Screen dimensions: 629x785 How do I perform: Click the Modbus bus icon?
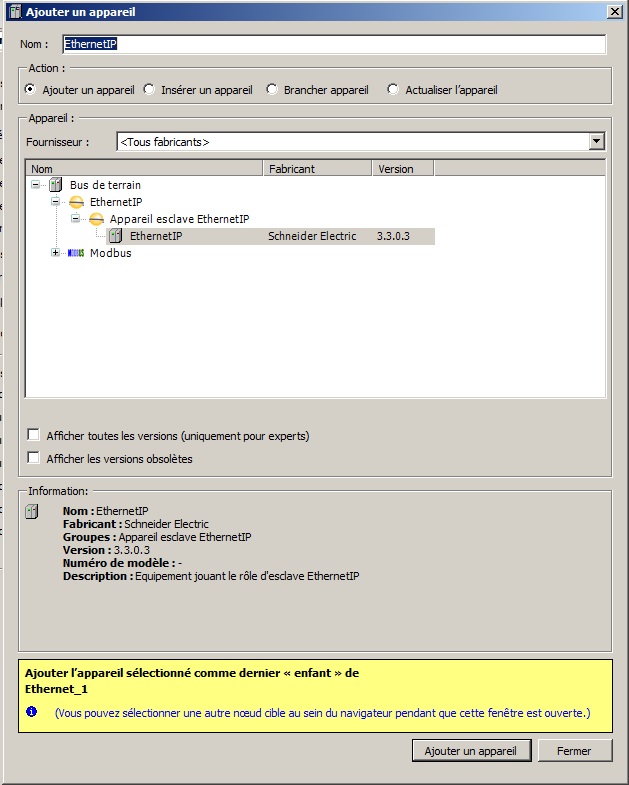[x=76, y=254]
